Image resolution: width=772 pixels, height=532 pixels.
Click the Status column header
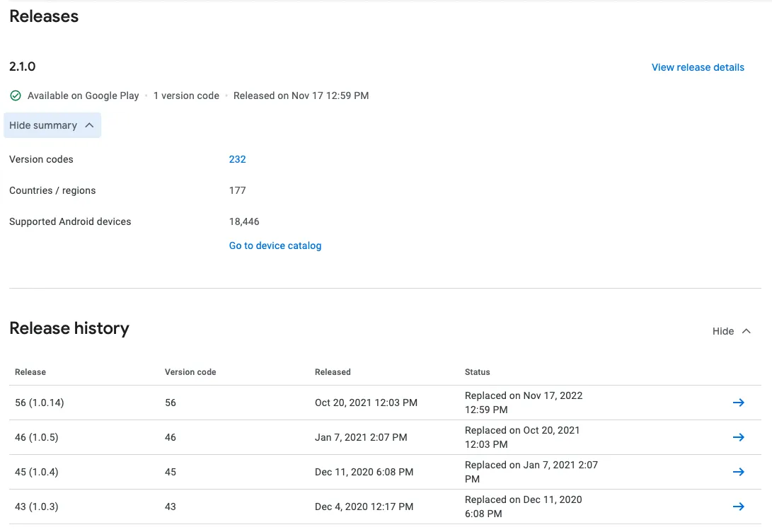click(477, 371)
